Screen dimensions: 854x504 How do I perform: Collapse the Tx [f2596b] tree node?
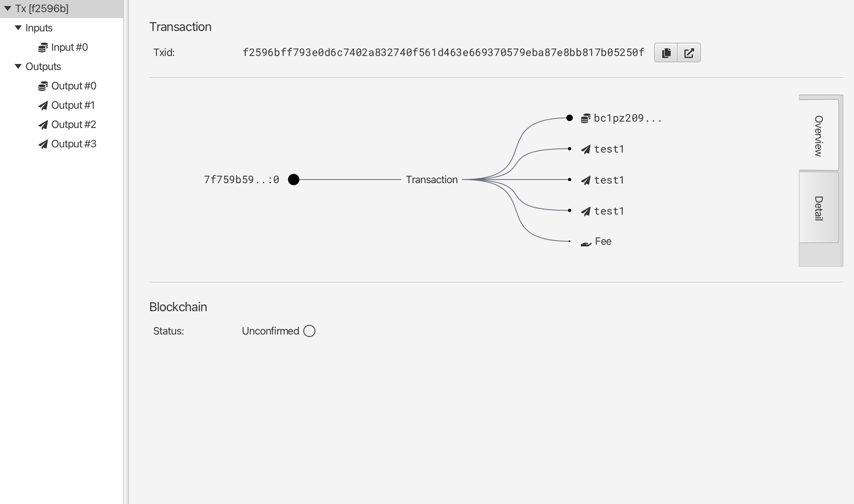(x=8, y=8)
